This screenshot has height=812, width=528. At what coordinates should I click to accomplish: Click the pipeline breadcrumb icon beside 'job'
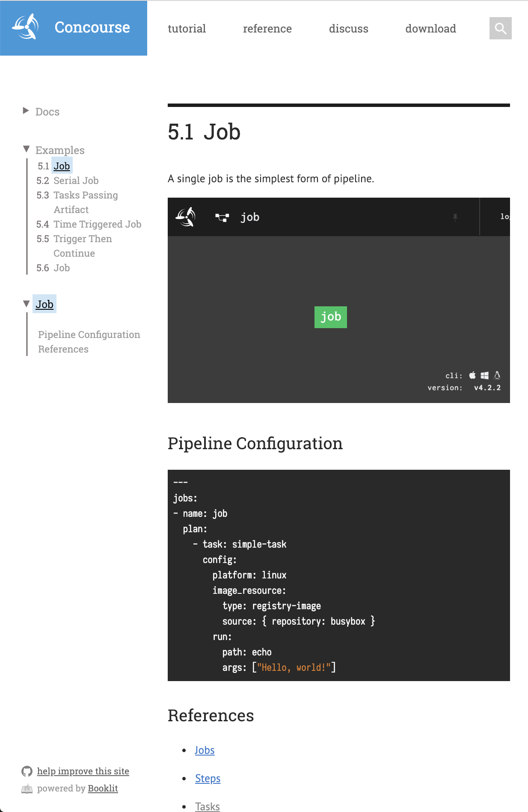(222, 217)
